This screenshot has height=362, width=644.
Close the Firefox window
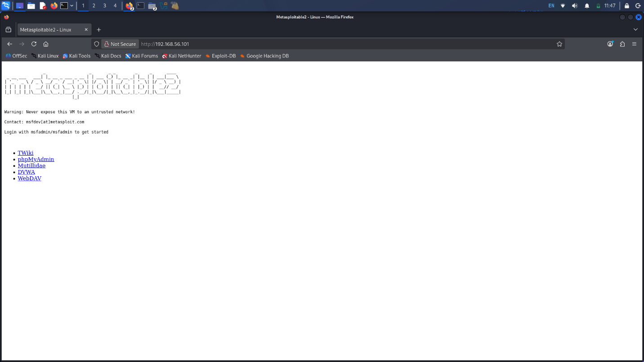638,17
